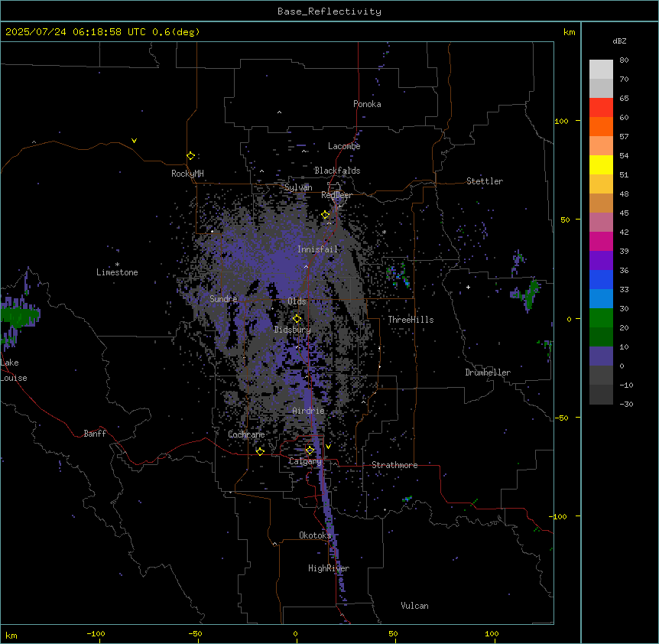This screenshot has width=659, height=644.
Task: Click the 100 tick on the right axis
Action: (561, 121)
